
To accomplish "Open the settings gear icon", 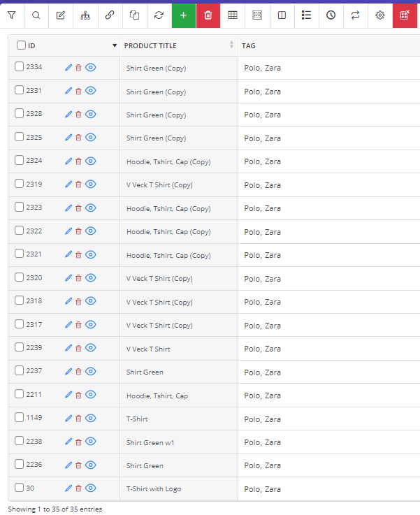I will coord(380,15).
